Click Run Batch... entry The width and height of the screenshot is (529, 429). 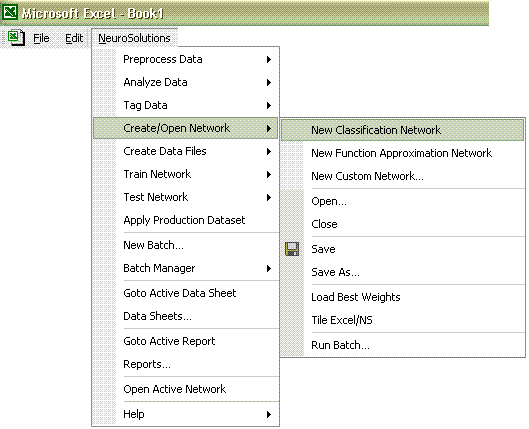(402, 345)
